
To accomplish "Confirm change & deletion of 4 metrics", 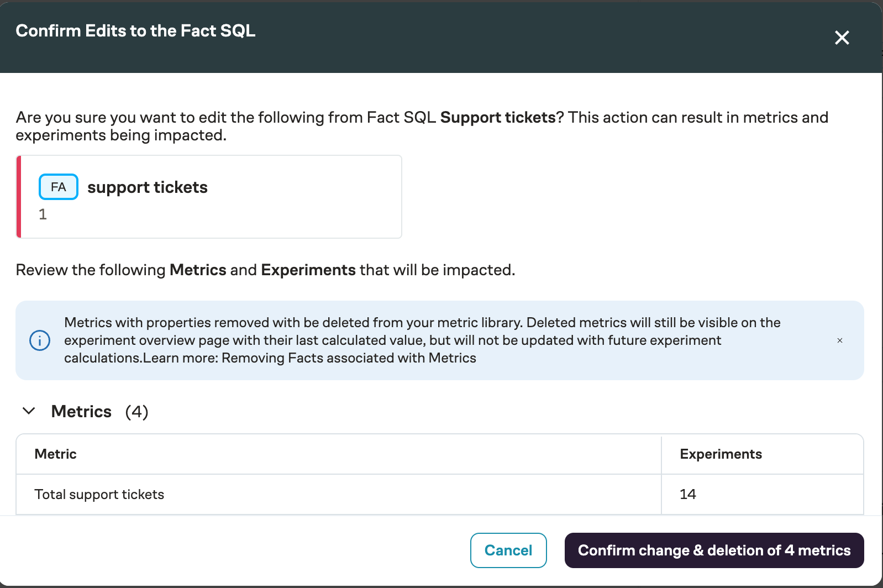I will [x=714, y=550].
